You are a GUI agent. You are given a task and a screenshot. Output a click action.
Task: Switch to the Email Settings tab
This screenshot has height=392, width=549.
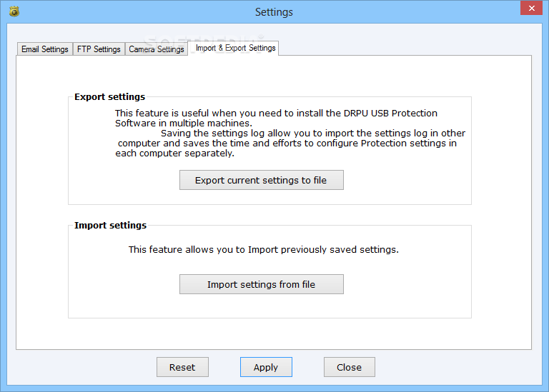point(45,49)
